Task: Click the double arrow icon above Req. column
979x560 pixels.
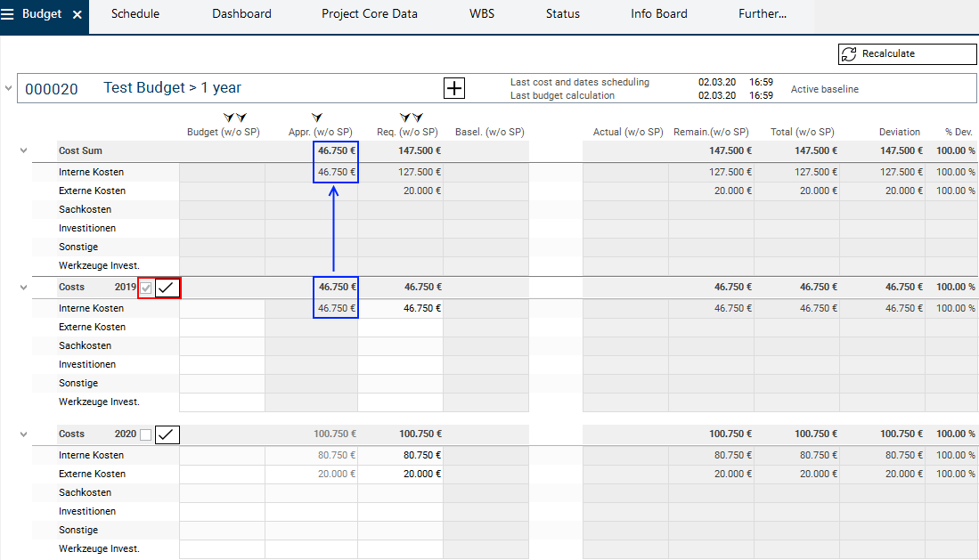Action: (x=411, y=118)
